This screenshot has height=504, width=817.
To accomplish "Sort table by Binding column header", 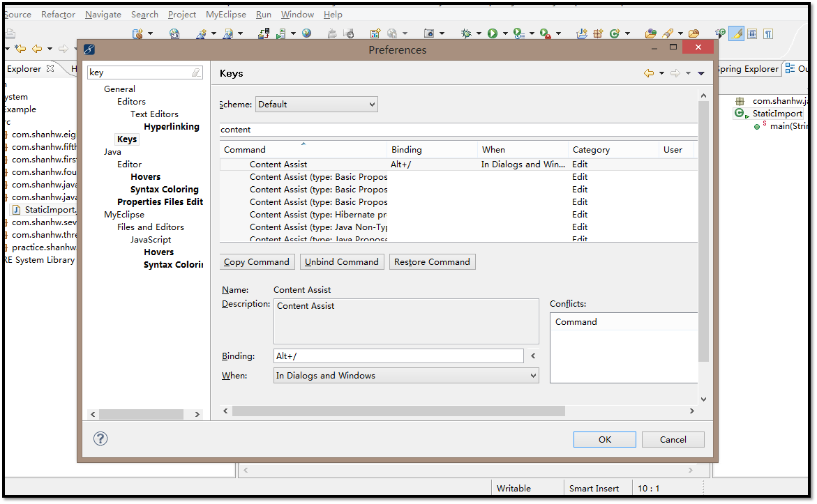I will pyautogui.click(x=432, y=149).
